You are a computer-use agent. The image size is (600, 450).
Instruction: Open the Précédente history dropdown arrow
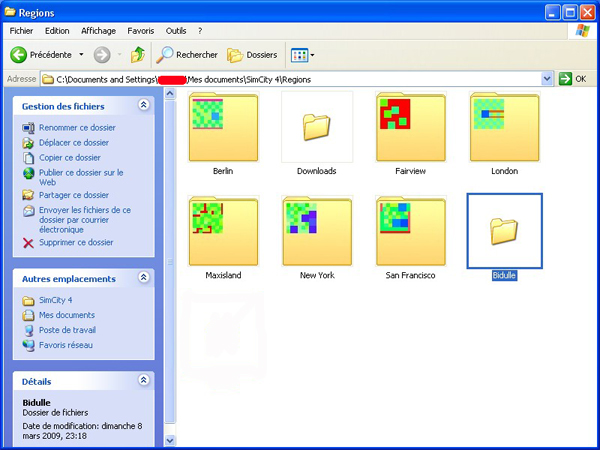81,55
